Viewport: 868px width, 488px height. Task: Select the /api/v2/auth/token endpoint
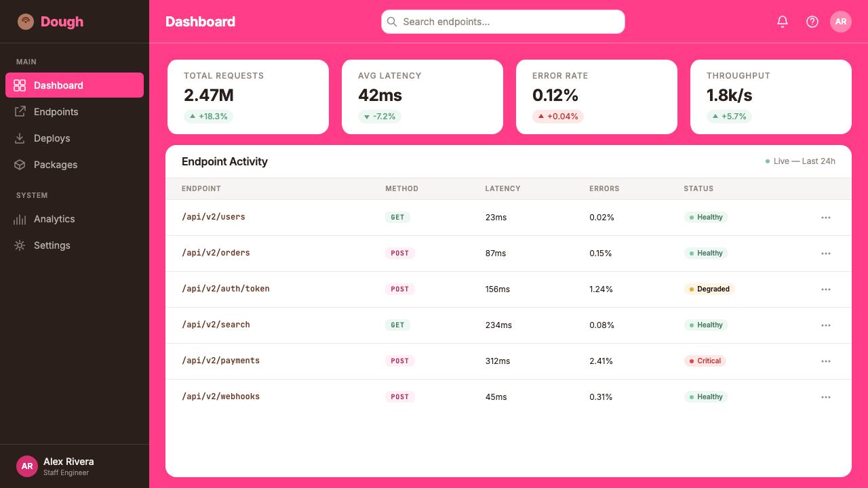tap(226, 289)
